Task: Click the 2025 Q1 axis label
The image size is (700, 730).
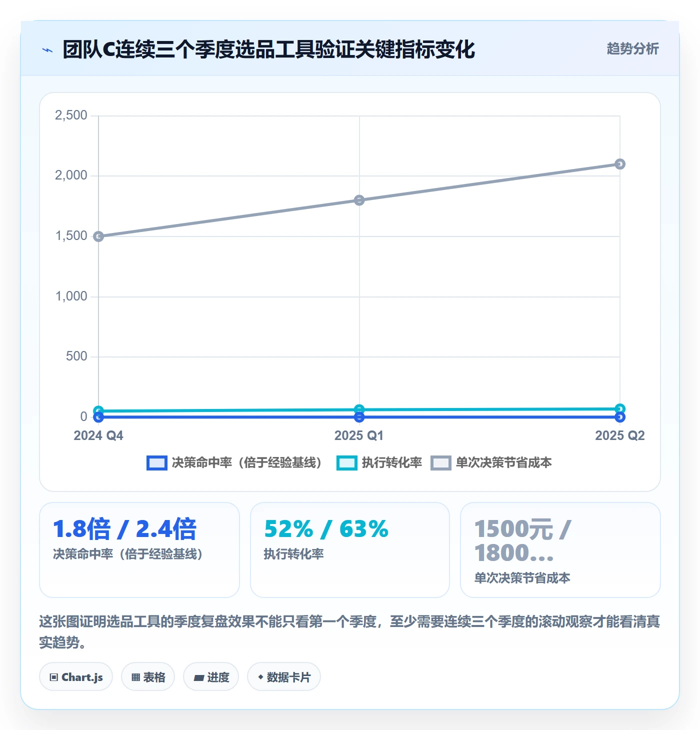Action: [359, 435]
